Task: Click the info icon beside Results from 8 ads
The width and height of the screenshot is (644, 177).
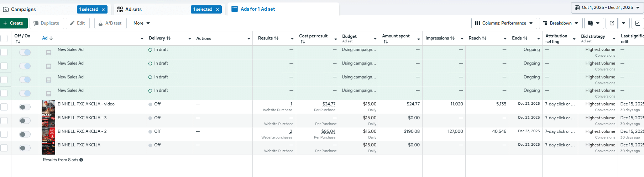Action: 81,160
